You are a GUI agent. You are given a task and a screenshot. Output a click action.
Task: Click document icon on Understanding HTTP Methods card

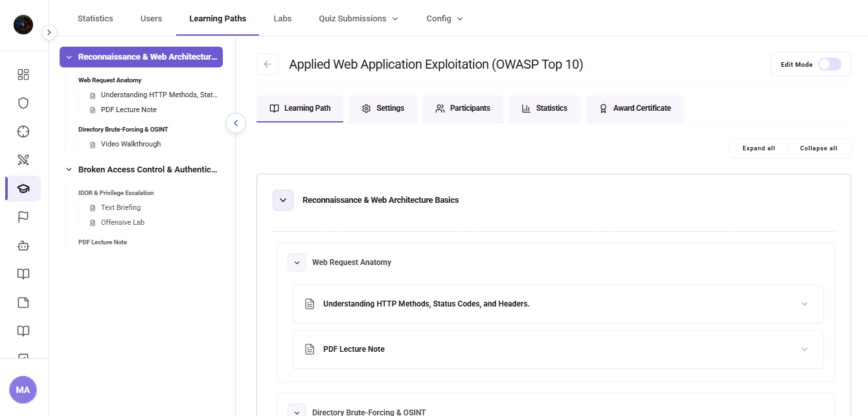coord(310,304)
